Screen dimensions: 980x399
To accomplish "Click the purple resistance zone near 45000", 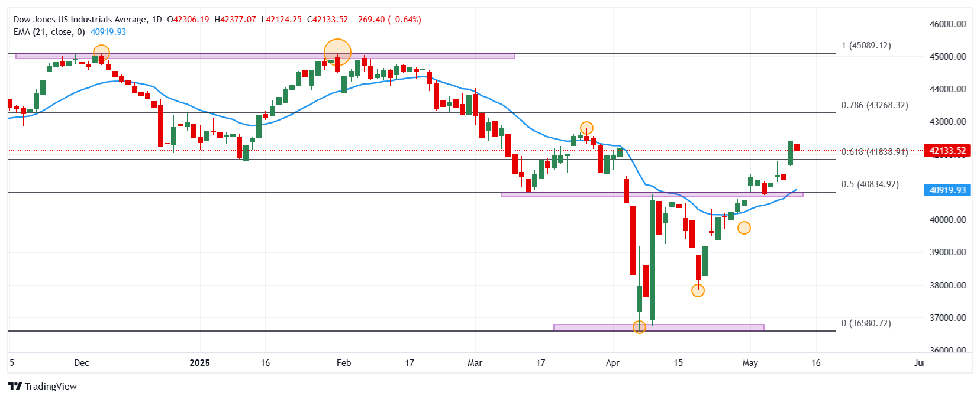I will click(265, 56).
